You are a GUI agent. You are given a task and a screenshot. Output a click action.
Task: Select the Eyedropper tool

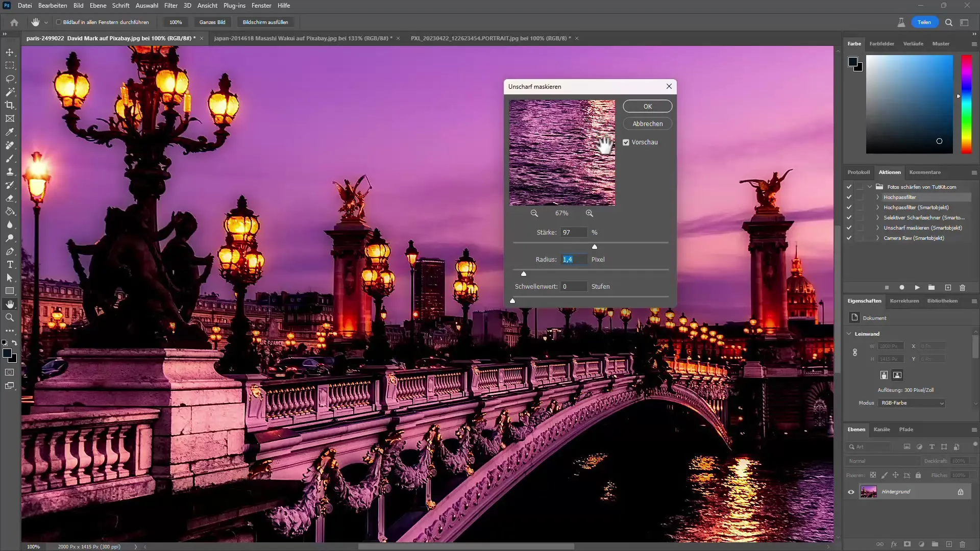coord(10,132)
